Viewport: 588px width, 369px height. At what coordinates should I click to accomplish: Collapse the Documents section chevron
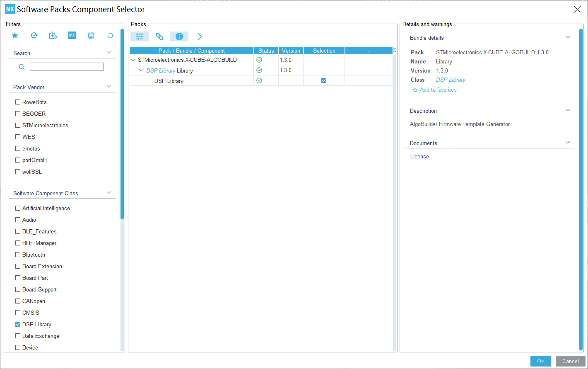coord(568,142)
